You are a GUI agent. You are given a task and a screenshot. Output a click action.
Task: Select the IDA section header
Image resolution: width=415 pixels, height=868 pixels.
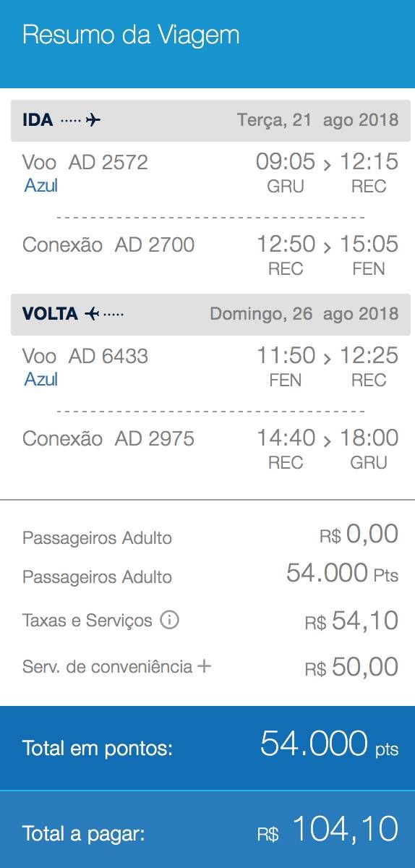(208, 120)
